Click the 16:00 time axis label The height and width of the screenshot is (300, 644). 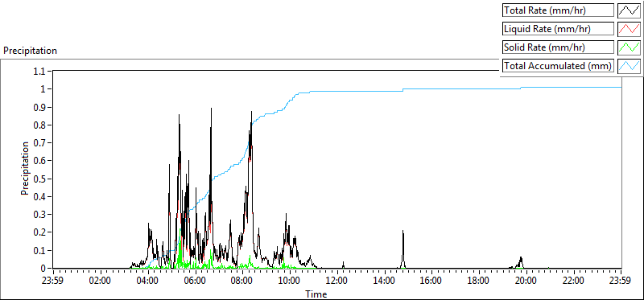[431, 282]
